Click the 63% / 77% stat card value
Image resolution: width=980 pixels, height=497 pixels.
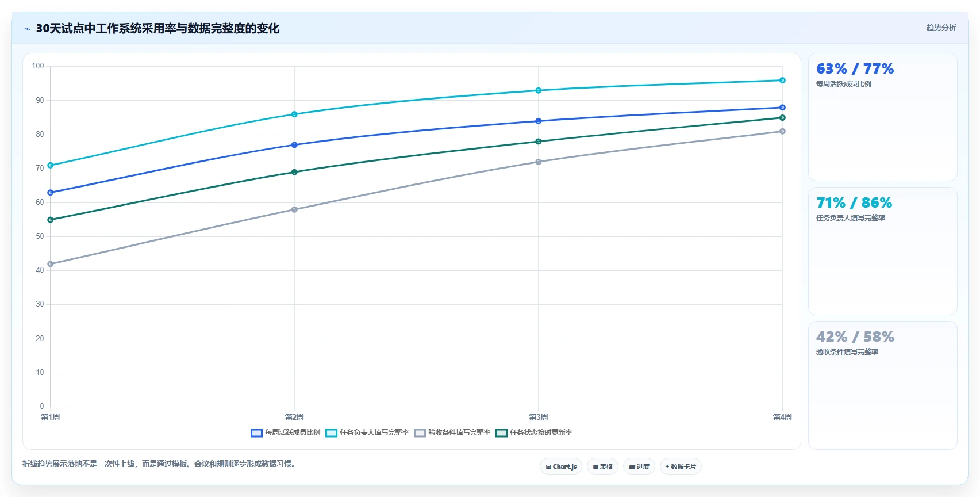coord(855,69)
